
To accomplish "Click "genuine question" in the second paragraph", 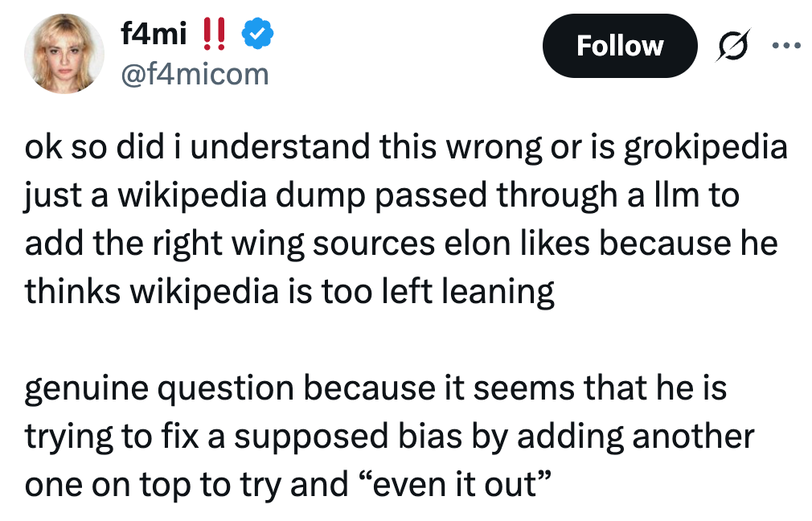I will (158, 389).
